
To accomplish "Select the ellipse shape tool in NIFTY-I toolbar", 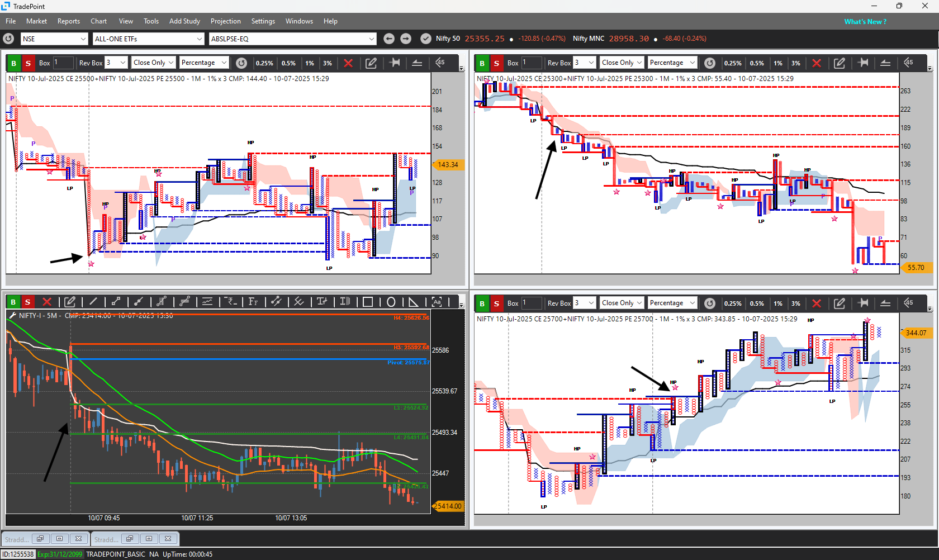I will pyautogui.click(x=391, y=302).
